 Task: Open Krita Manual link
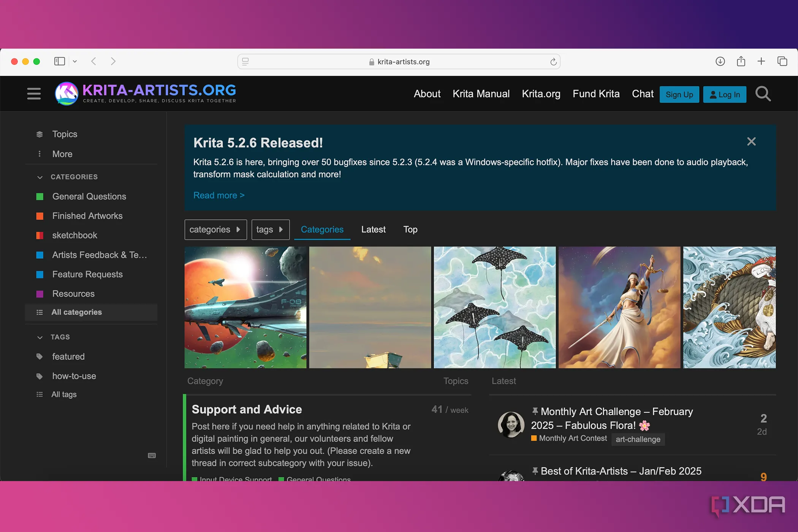click(481, 94)
